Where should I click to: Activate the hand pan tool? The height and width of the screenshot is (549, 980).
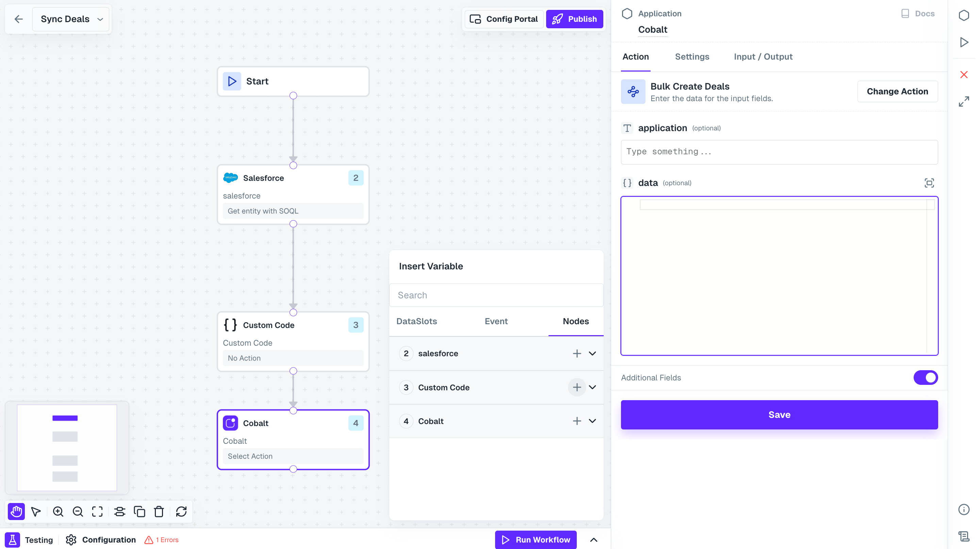point(16,511)
